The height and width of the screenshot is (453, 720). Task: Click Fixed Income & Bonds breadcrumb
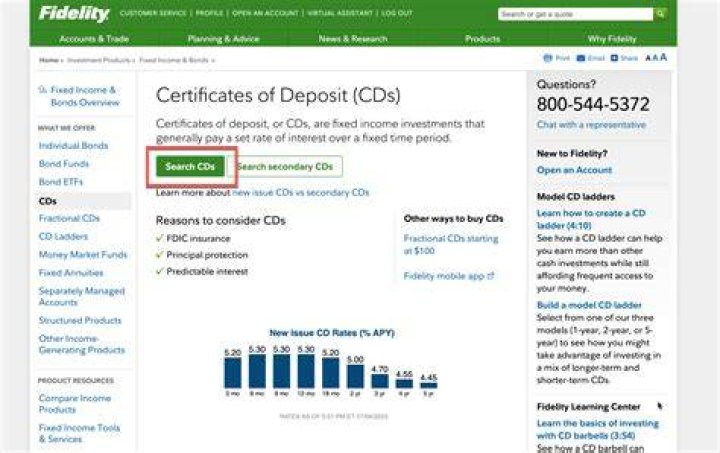coord(174,60)
